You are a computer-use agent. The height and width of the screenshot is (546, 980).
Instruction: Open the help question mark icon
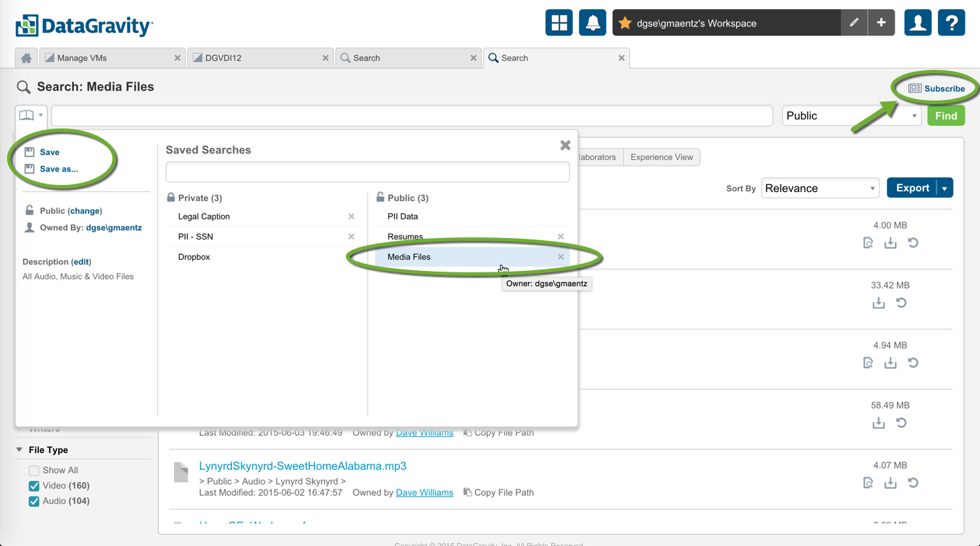pos(951,22)
